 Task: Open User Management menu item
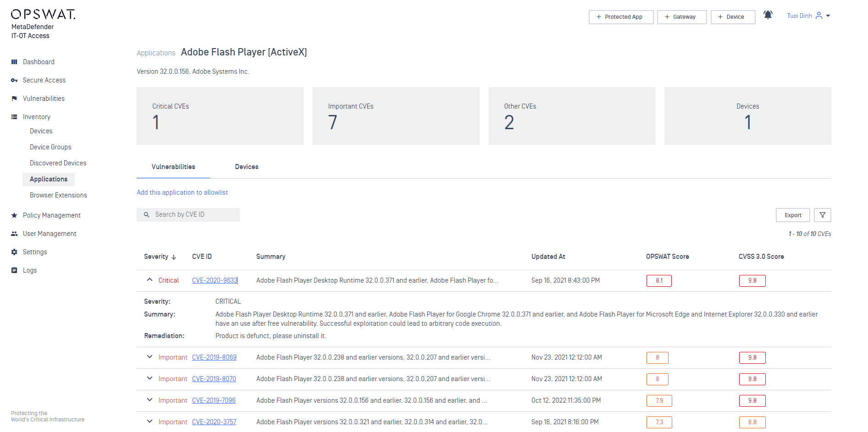[50, 234]
